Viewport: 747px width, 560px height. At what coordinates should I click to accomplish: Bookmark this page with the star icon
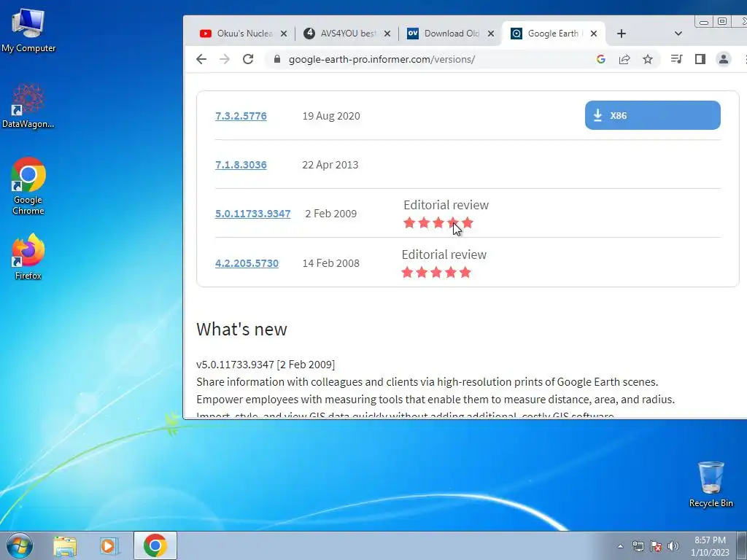tap(648, 59)
